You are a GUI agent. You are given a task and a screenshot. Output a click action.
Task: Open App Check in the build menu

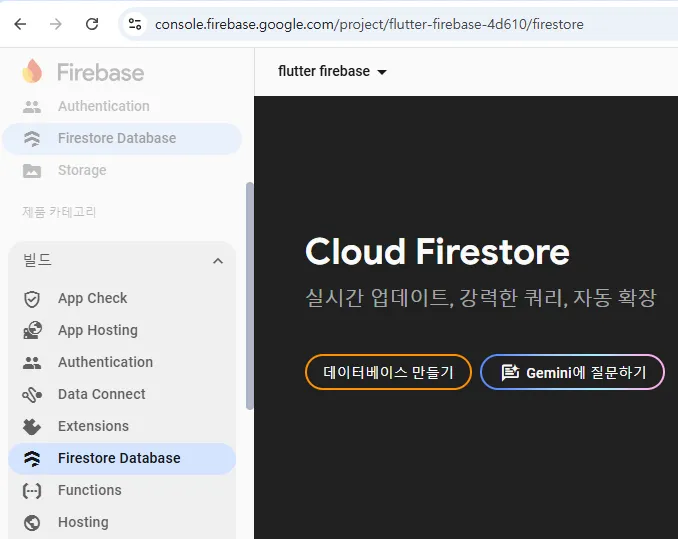click(93, 298)
